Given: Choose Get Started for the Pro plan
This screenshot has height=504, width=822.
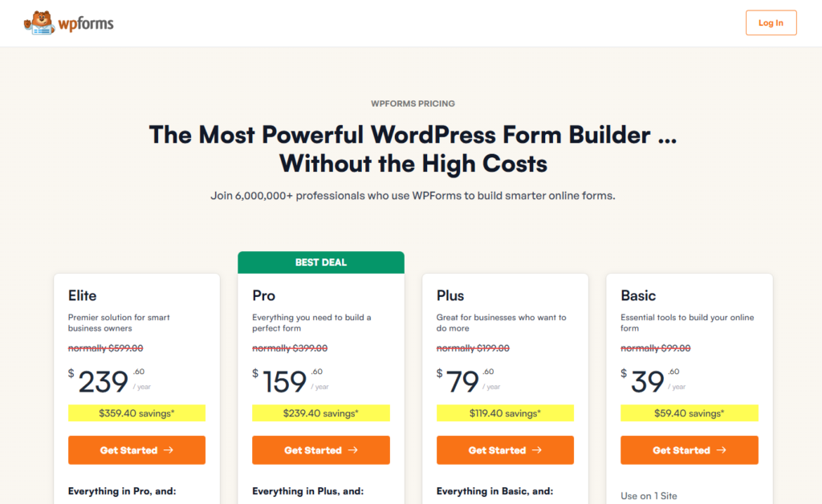Looking at the screenshot, I should point(320,450).
